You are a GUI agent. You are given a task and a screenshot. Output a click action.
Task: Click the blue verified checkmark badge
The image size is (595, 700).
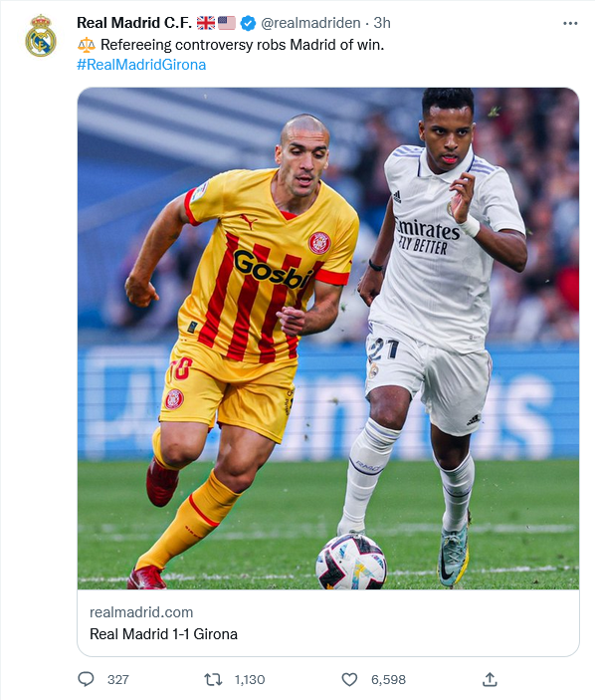248,23
